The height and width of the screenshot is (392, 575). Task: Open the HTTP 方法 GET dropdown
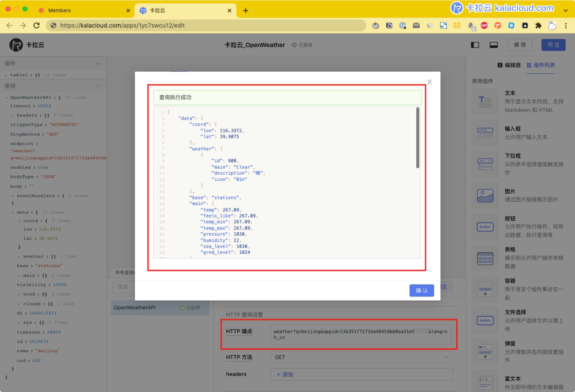click(x=361, y=357)
